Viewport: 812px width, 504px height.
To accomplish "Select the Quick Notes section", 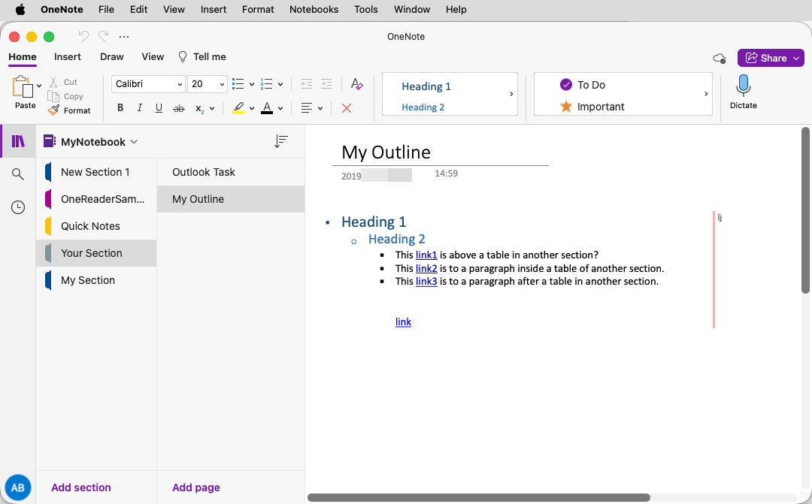I will point(90,226).
